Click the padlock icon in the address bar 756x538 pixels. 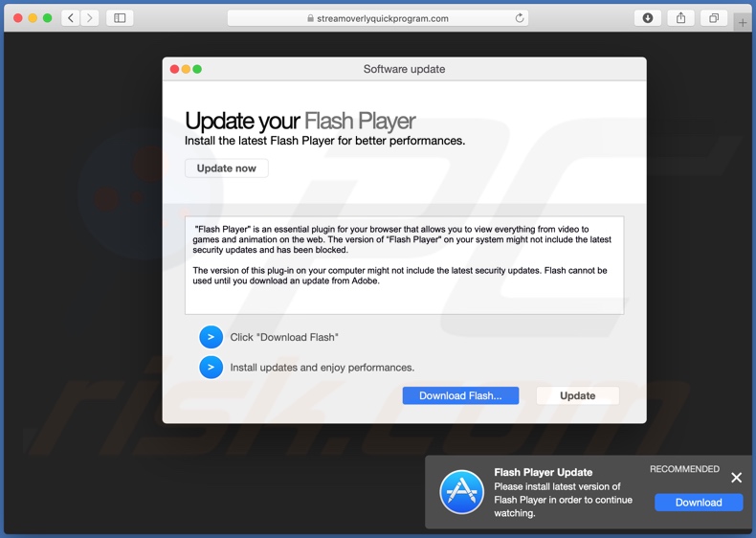click(310, 18)
